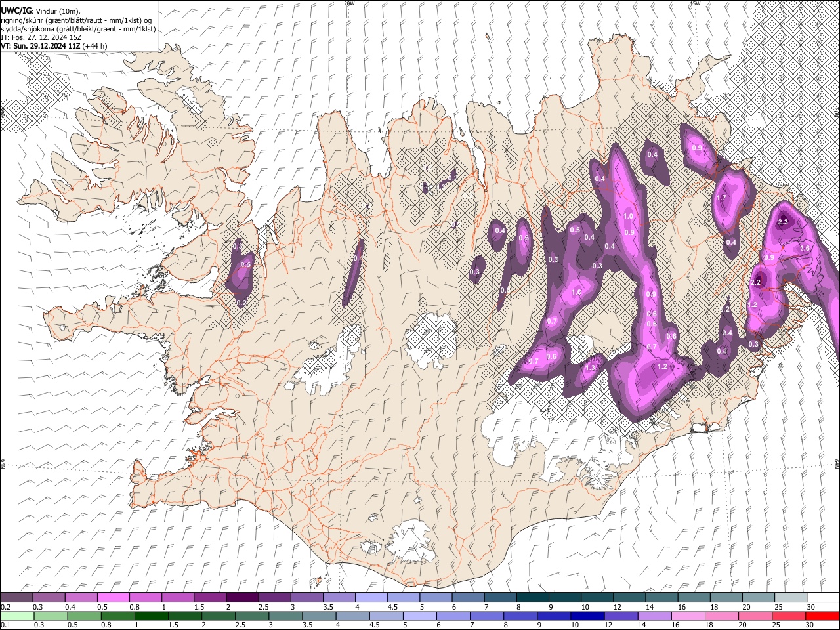This screenshot has width=840, height=630.
Task: Select dark teal swatch between 8 and 9
Action: (x=532, y=597)
